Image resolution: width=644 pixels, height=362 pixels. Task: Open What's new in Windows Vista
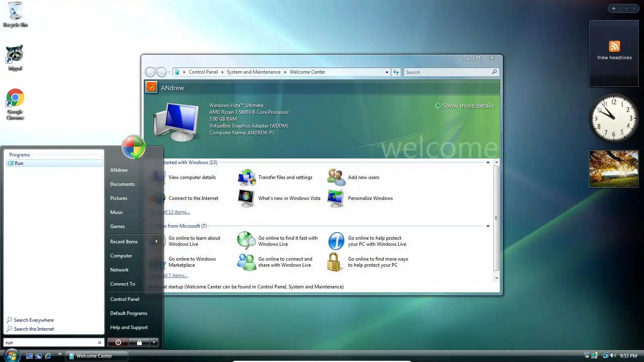tap(279, 198)
